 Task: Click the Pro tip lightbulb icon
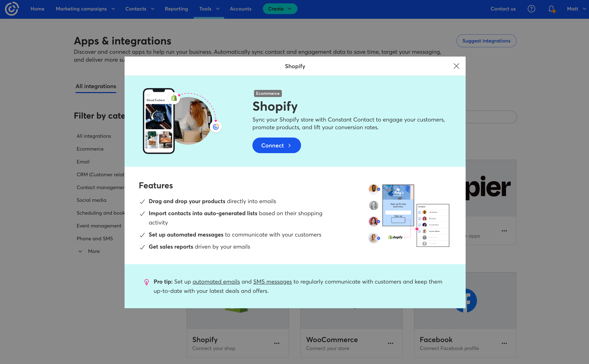pyautogui.click(x=146, y=282)
